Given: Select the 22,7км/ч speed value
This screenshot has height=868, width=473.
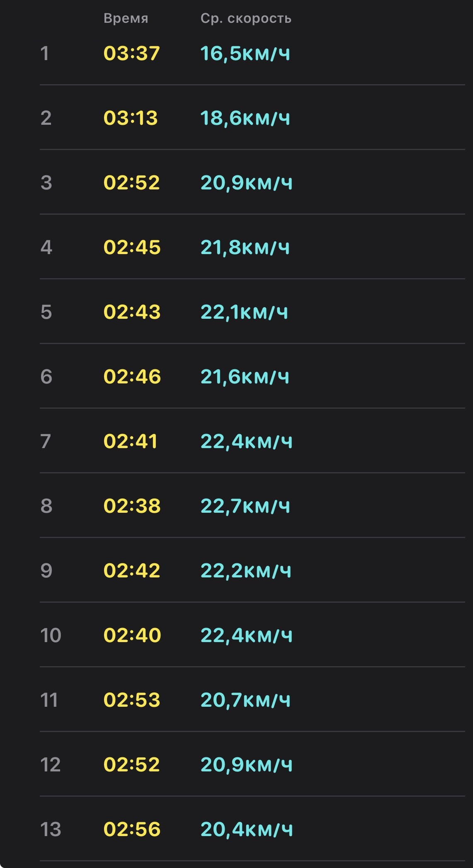Looking at the screenshot, I should pyautogui.click(x=245, y=506).
